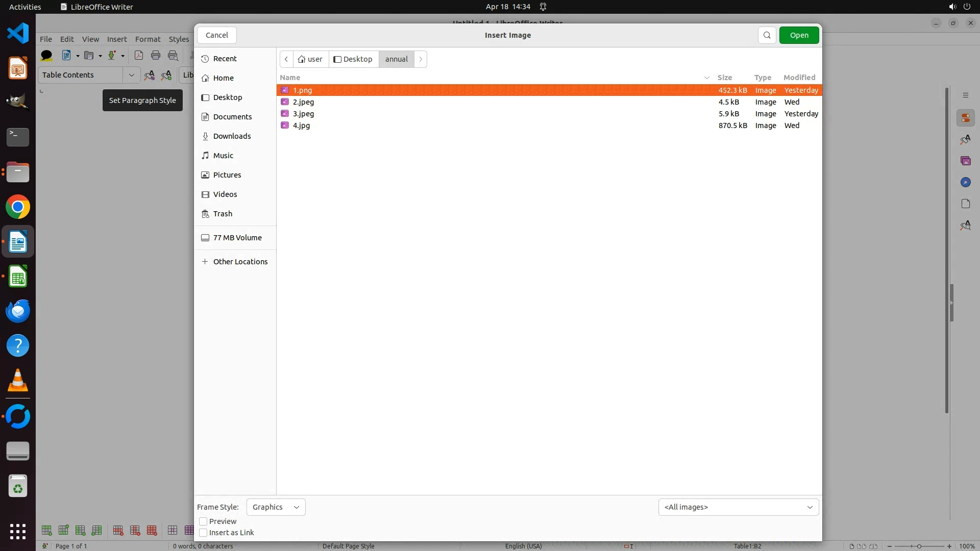Select Recent in the sidebar
Image resolution: width=980 pixels, height=551 pixels.
coord(225,59)
